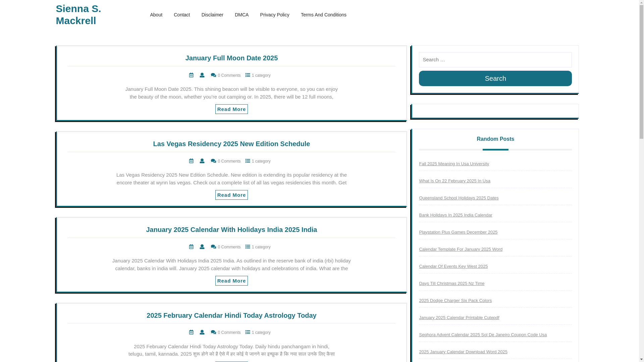Open Las Vegas Residency 2025 New Edition Schedule title

pyautogui.click(x=231, y=144)
